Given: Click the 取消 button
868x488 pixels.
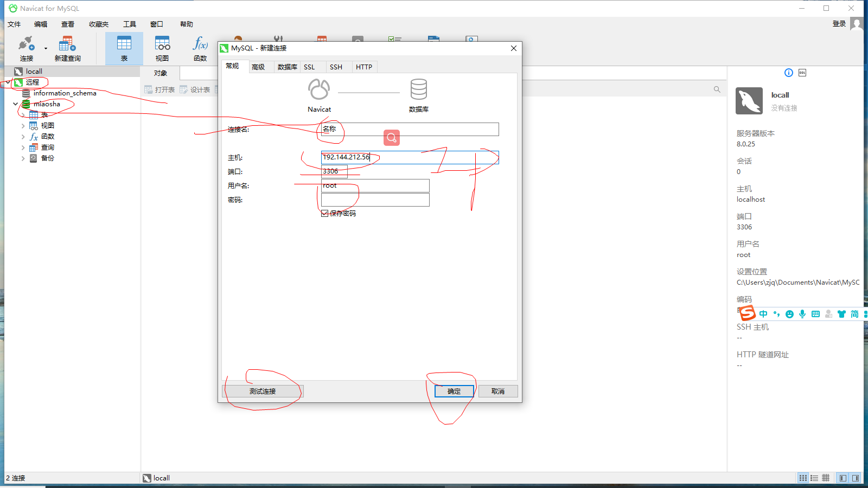Looking at the screenshot, I should (498, 391).
